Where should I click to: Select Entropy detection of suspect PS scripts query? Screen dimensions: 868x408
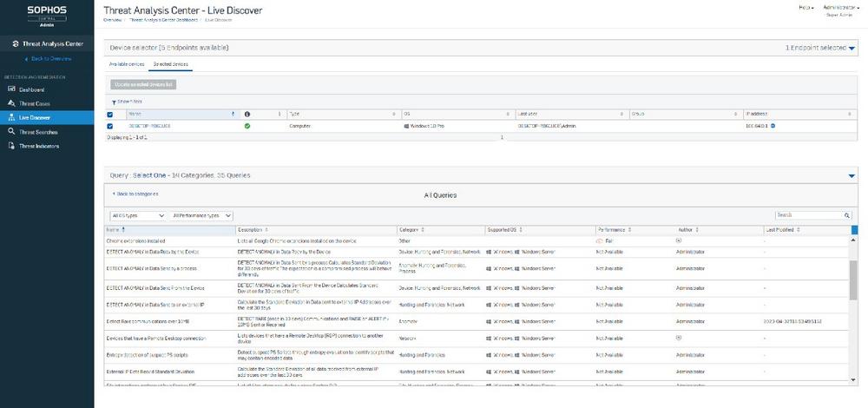pos(149,355)
